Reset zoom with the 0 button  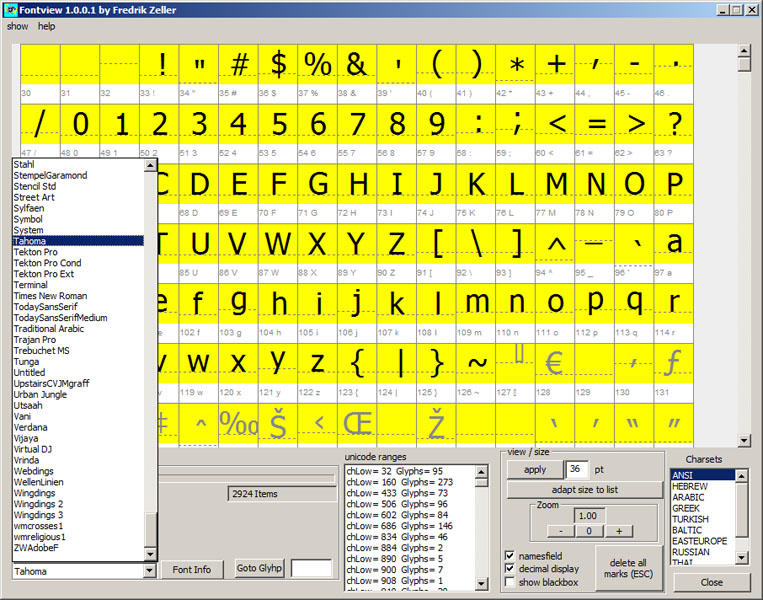pos(589,531)
